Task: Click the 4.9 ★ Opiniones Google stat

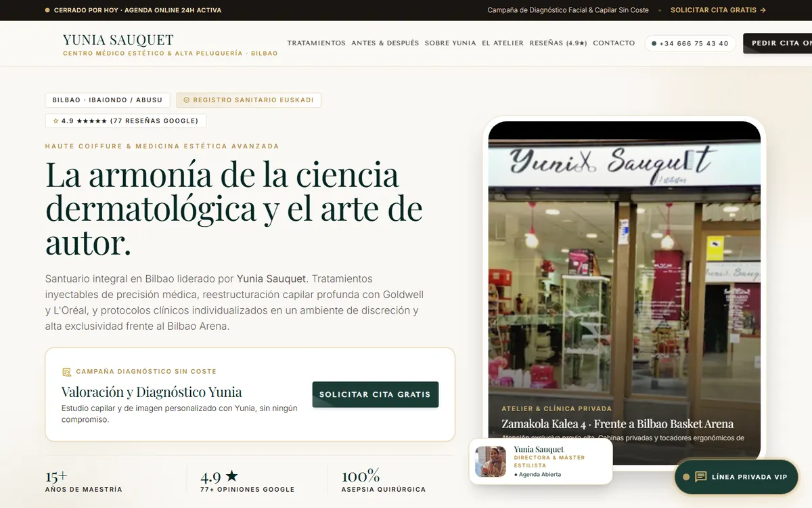Action: point(248,481)
